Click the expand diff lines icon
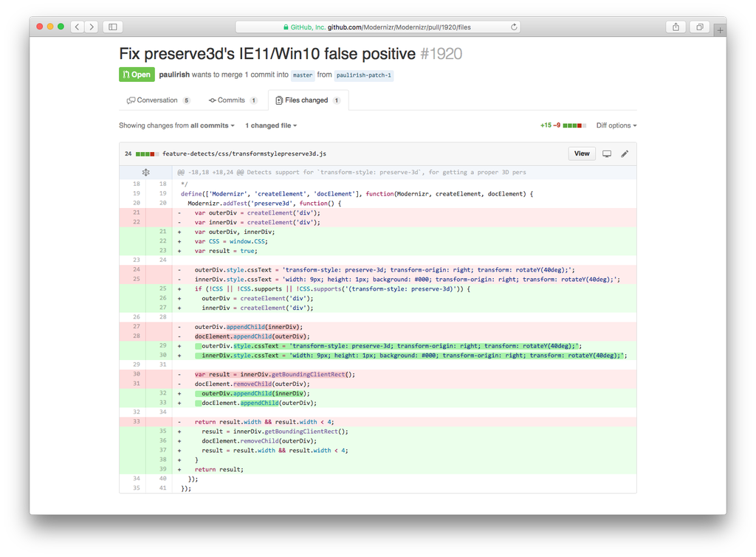This screenshot has height=557, width=756. 145,173
